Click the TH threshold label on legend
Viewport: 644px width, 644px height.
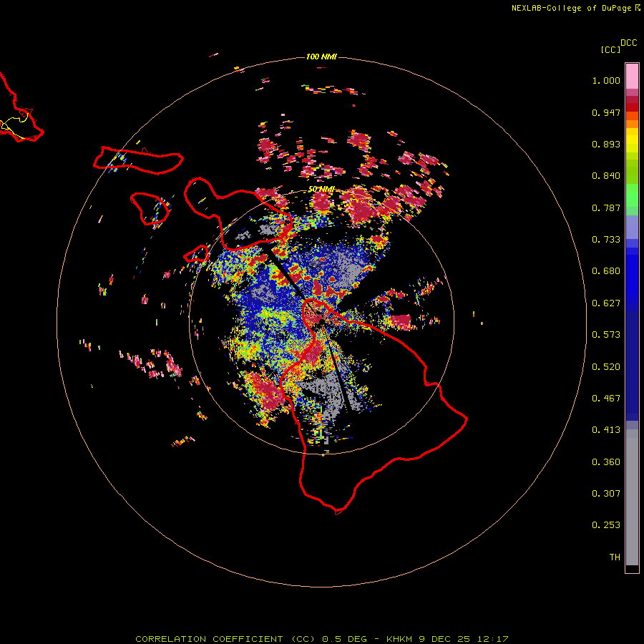coord(615,557)
